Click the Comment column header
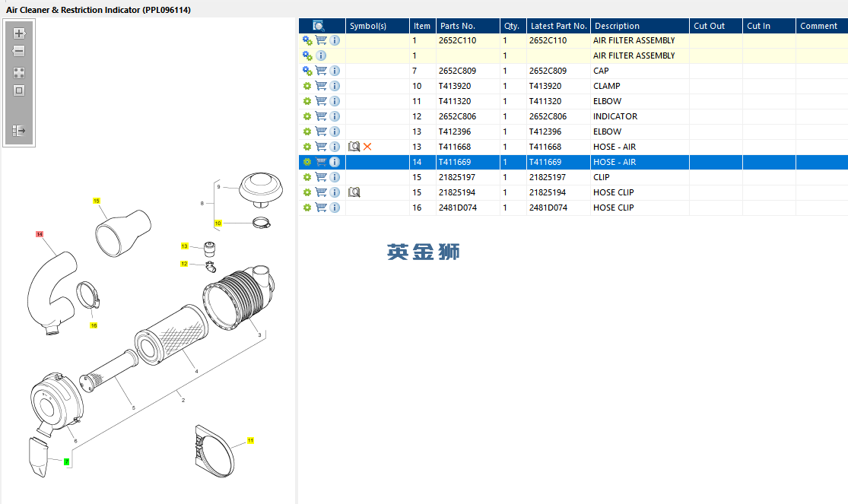848x504 pixels. tap(822, 25)
